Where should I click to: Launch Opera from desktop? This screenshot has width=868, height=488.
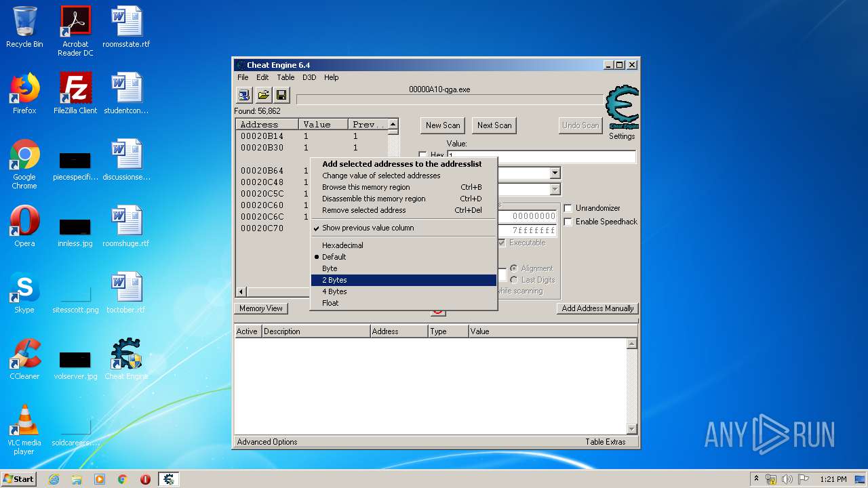pos(24,226)
